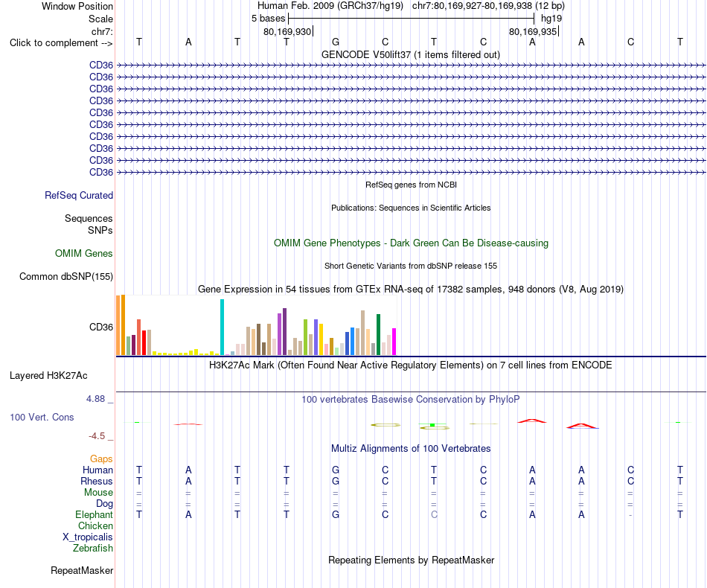Image resolution: width=707 pixels, height=588 pixels.
Task: Click the Sequences track label
Action: (89, 218)
